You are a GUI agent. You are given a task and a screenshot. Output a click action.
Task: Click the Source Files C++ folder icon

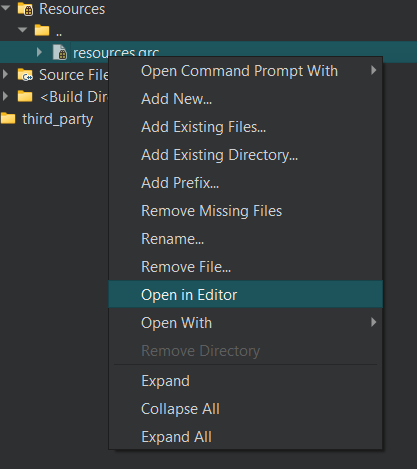25,75
